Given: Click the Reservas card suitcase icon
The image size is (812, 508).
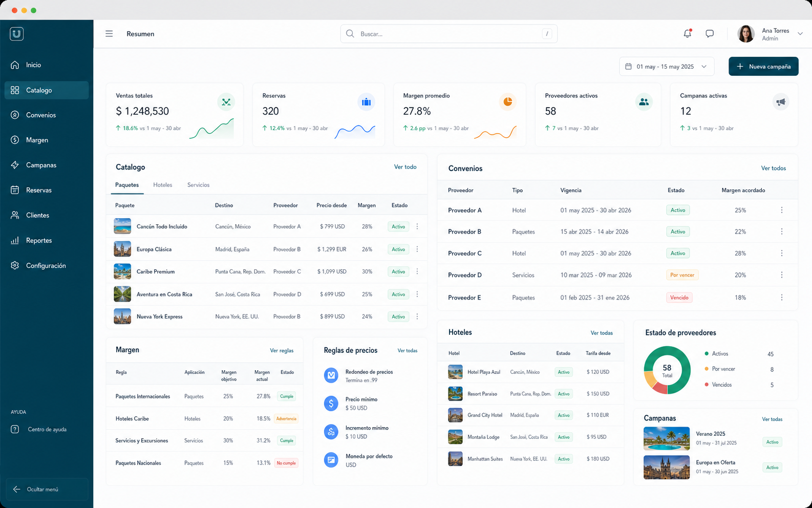Looking at the screenshot, I should pyautogui.click(x=366, y=102).
